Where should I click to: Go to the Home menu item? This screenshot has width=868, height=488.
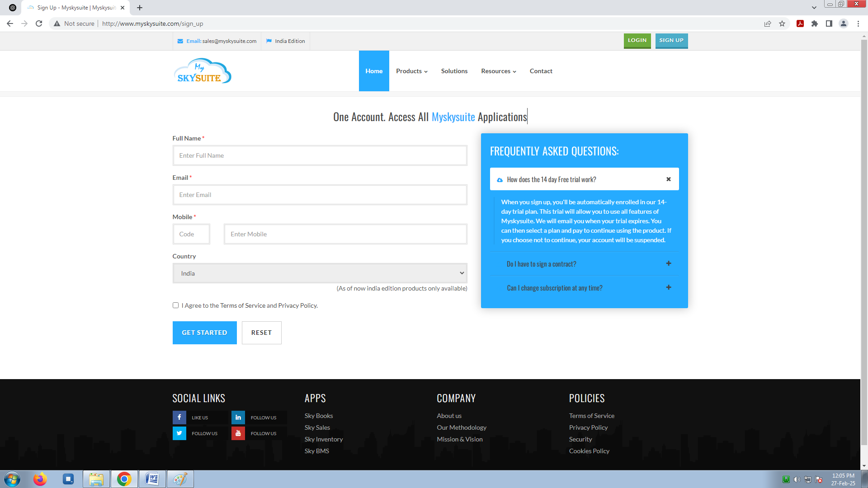point(374,71)
